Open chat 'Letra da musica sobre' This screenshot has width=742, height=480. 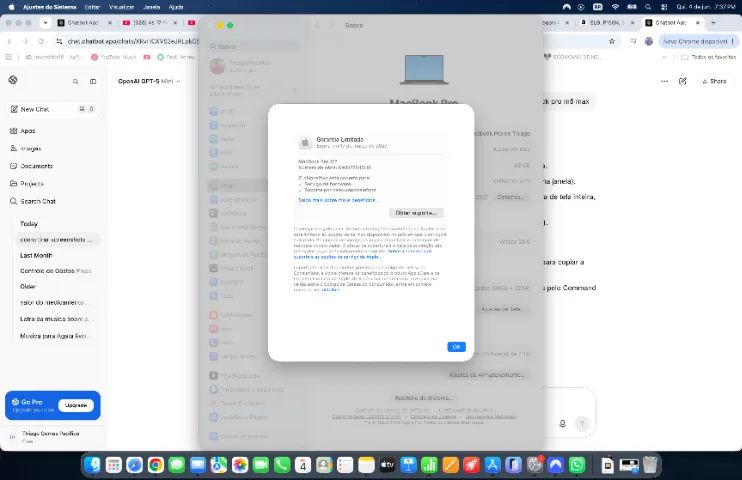(x=56, y=320)
